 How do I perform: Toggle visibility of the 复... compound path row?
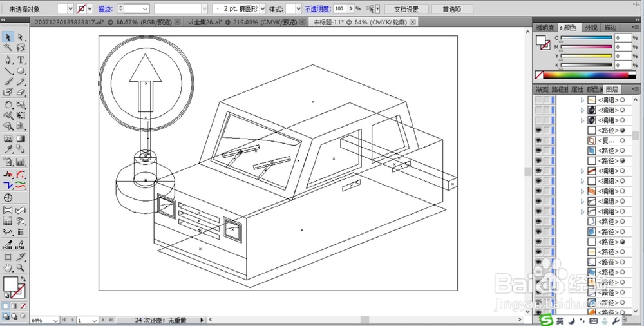(x=538, y=140)
